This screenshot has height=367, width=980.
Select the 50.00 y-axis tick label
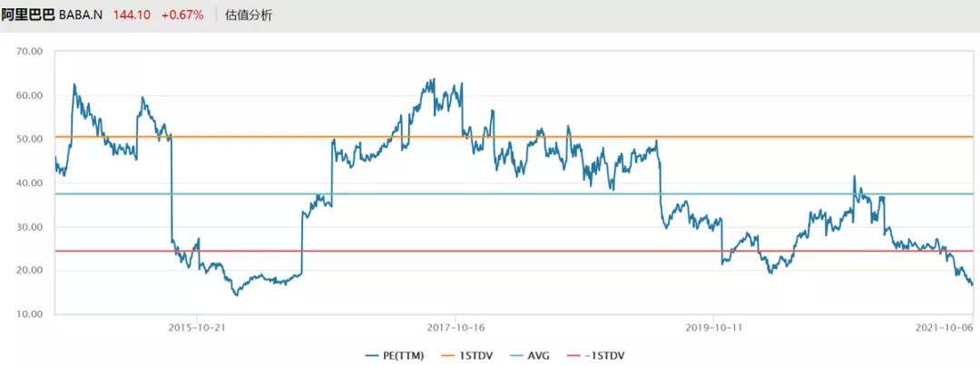coord(31,139)
